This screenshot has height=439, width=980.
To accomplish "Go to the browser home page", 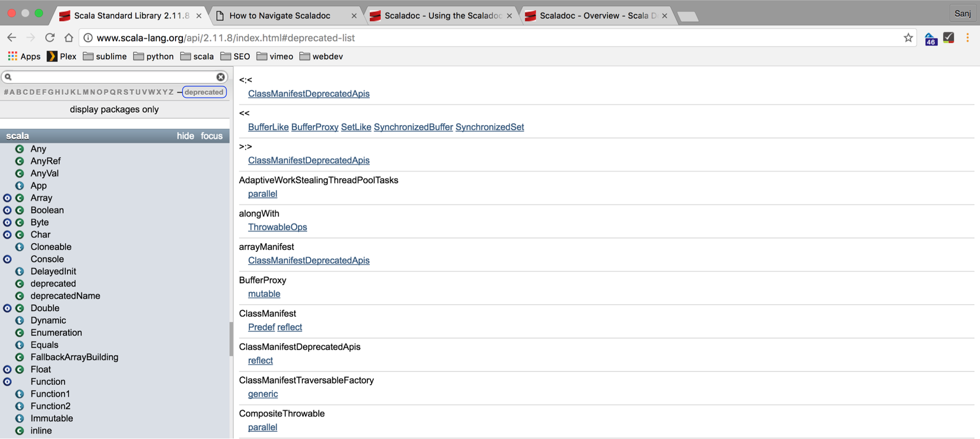I will pyautogui.click(x=69, y=38).
